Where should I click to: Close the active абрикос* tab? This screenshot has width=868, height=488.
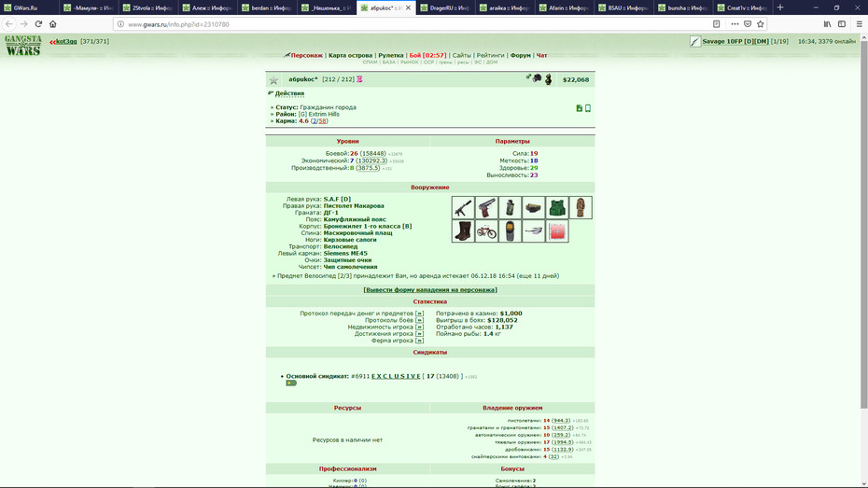(x=408, y=7)
